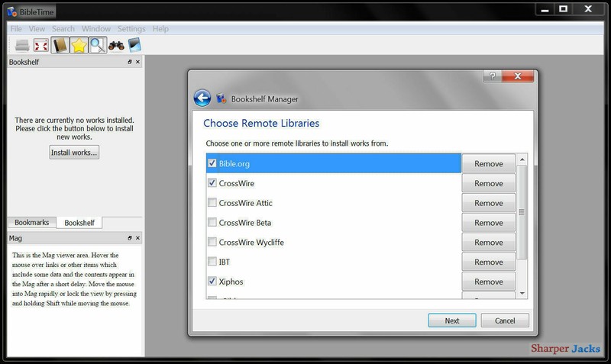
Task: Minimize the BibleTime window
Action: pos(545,10)
